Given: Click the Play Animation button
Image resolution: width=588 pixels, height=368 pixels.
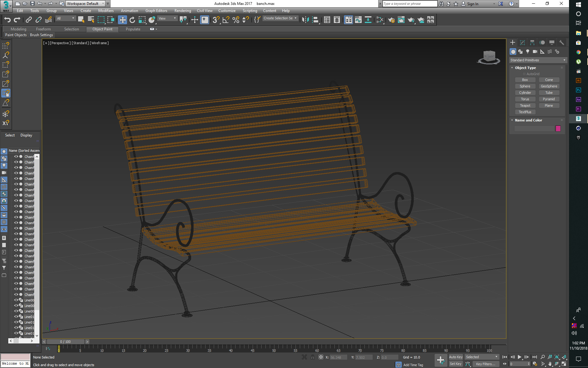Looking at the screenshot, I should [x=519, y=357].
